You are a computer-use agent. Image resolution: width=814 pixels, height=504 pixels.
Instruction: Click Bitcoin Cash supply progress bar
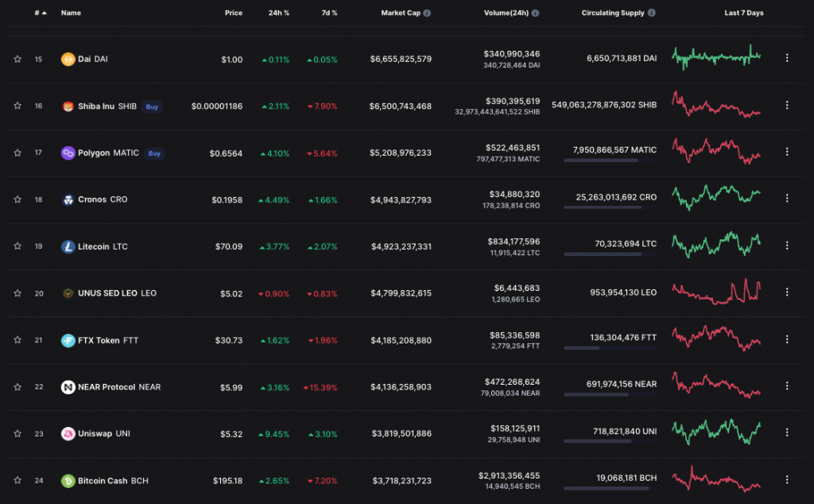pos(610,488)
